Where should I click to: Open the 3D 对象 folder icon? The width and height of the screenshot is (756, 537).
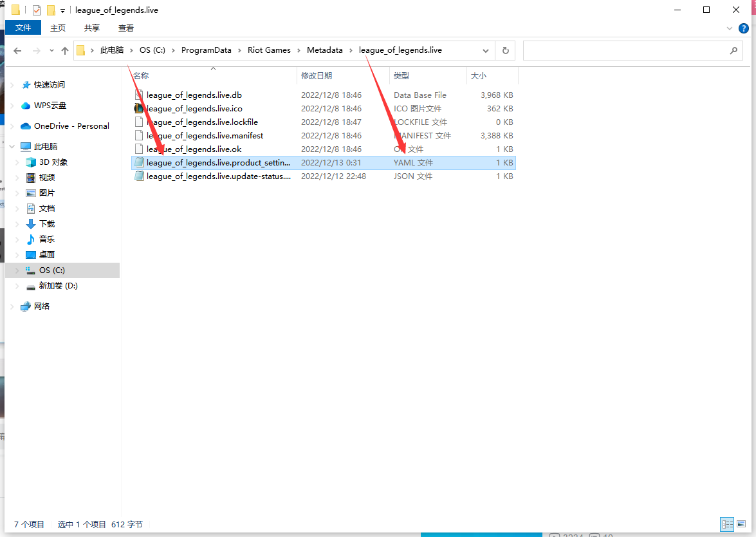pyautogui.click(x=31, y=162)
